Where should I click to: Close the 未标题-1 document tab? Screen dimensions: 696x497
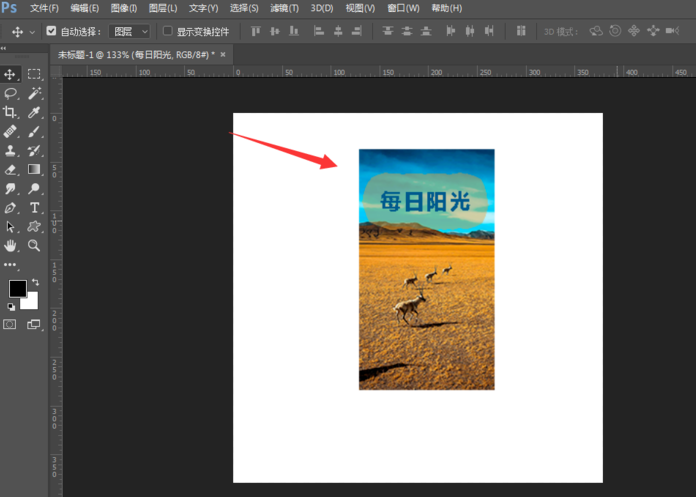(222, 54)
